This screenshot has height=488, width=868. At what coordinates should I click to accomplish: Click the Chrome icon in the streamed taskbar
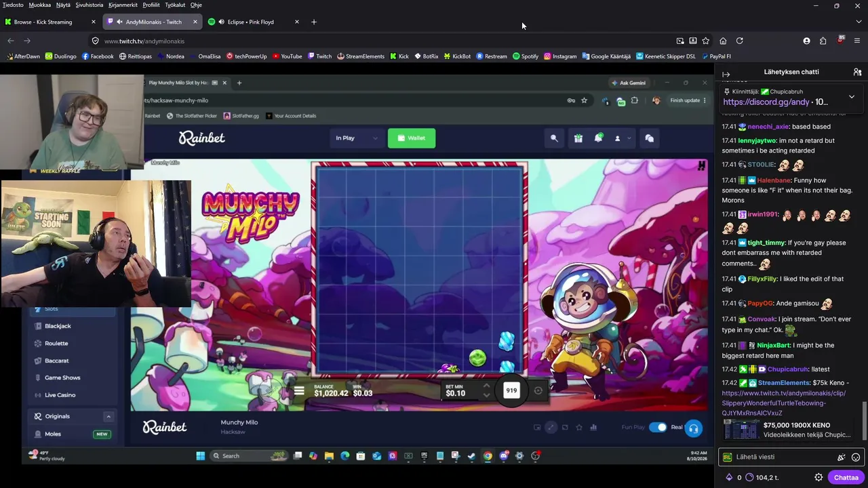coord(488,456)
